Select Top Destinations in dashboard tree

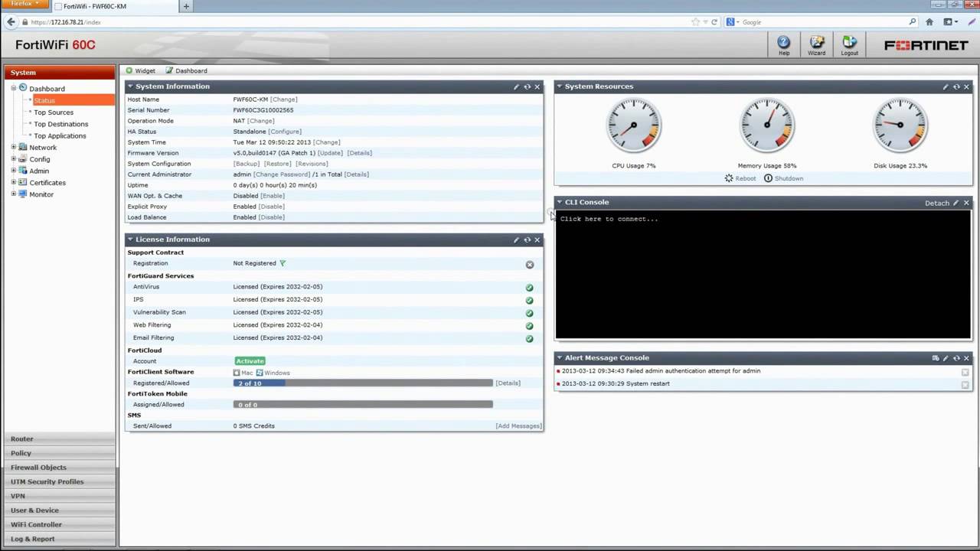coord(61,124)
